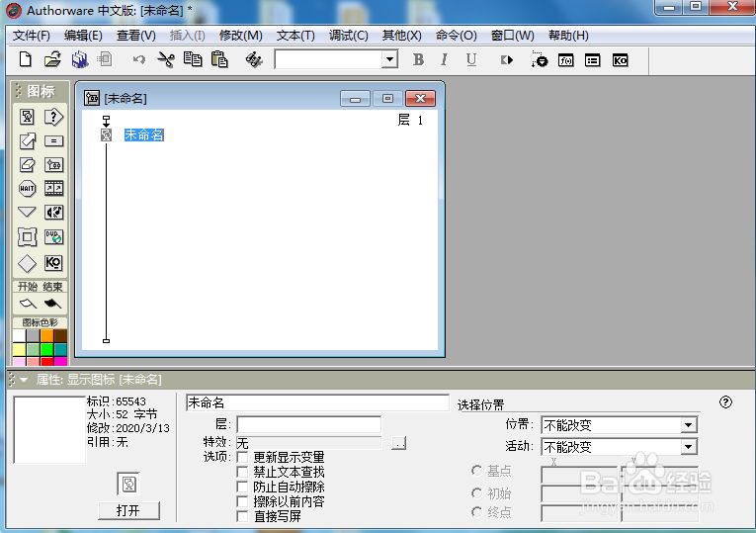
Task: Open the 查看(V) menu
Action: coord(136,36)
